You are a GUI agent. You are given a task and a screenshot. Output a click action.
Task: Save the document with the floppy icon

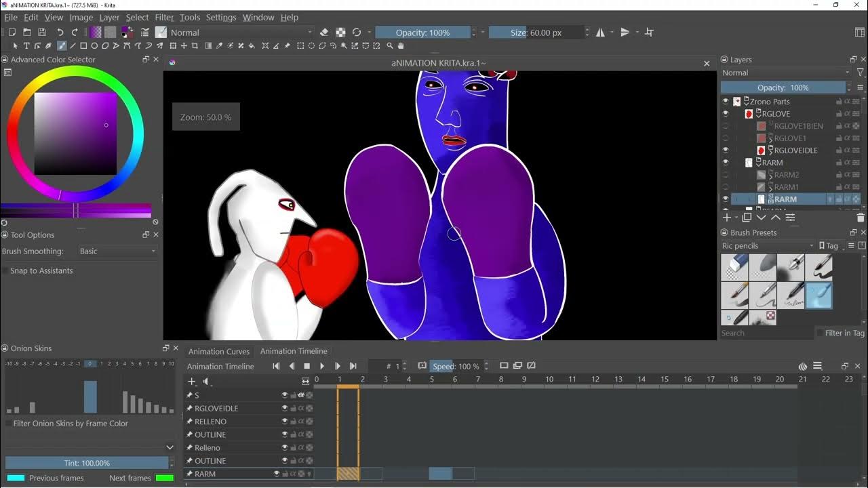pyautogui.click(x=42, y=32)
